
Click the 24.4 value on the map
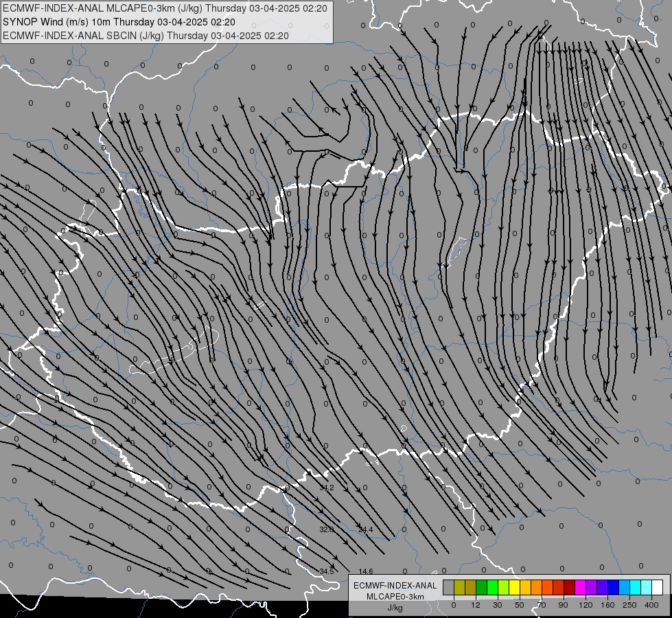[366, 529]
